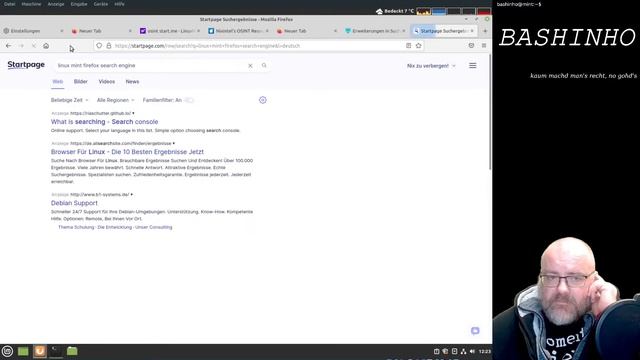Switch to the Einstellungen tab
The height and width of the screenshot is (360, 640).
33,31
